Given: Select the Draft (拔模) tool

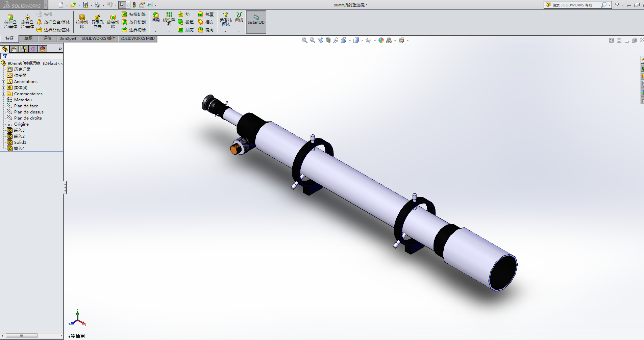Looking at the screenshot, I should tap(186, 22).
